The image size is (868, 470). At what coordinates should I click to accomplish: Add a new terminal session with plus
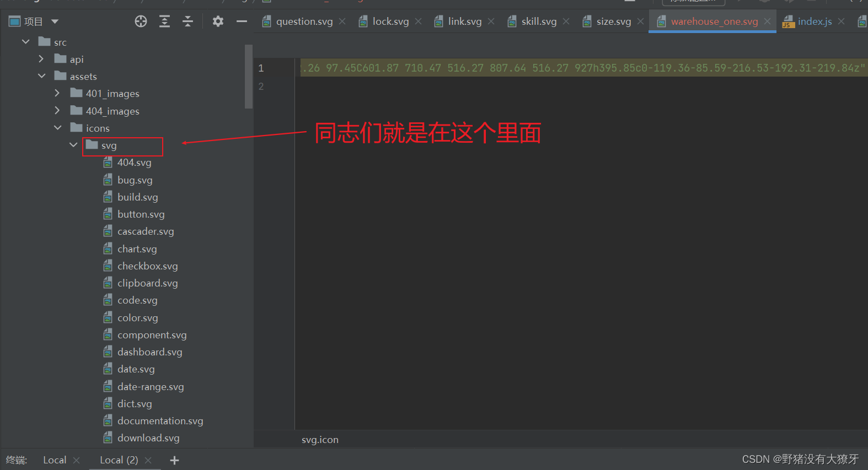pos(174,460)
